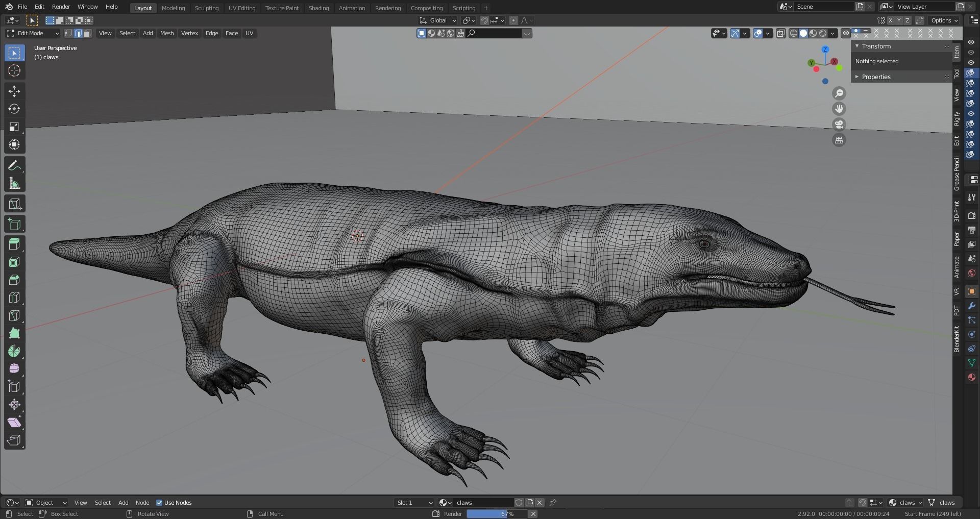The height and width of the screenshot is (519, 980).
Task: Toggle camera view icon
Action: 839,125
